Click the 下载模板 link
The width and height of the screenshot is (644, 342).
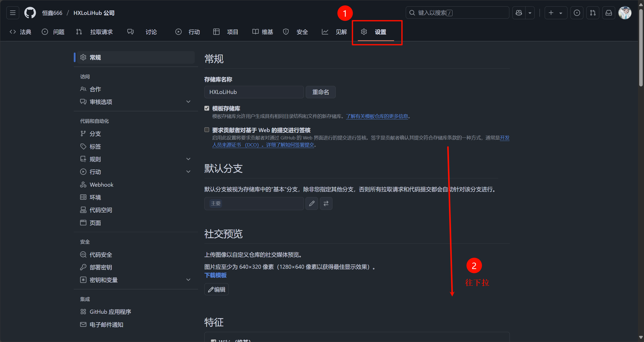216,275
